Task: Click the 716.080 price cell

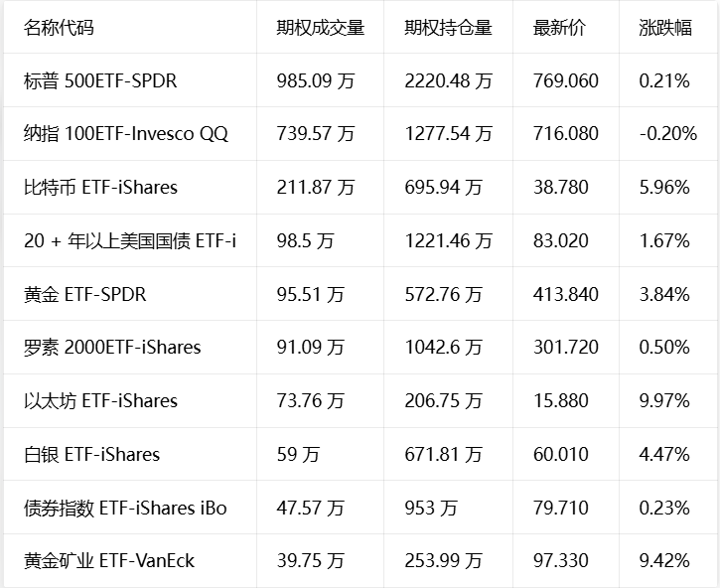Action: click(566, 134)
